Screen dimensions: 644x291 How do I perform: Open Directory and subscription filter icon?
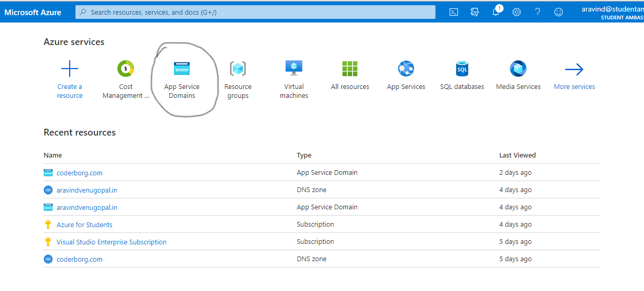tap(475, 12)
